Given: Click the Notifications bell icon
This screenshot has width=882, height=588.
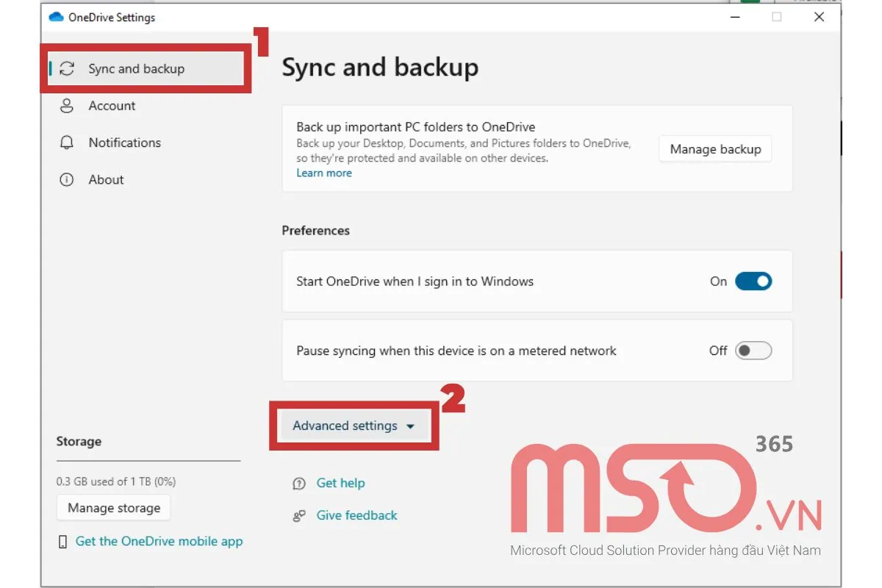Looking at the screenshot, I should (67, 143).
